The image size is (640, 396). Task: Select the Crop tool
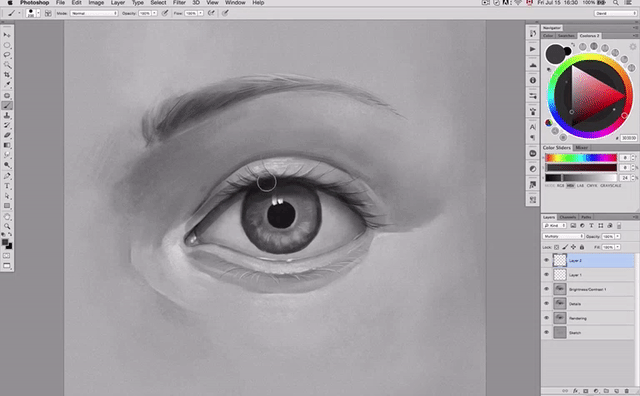7,75
